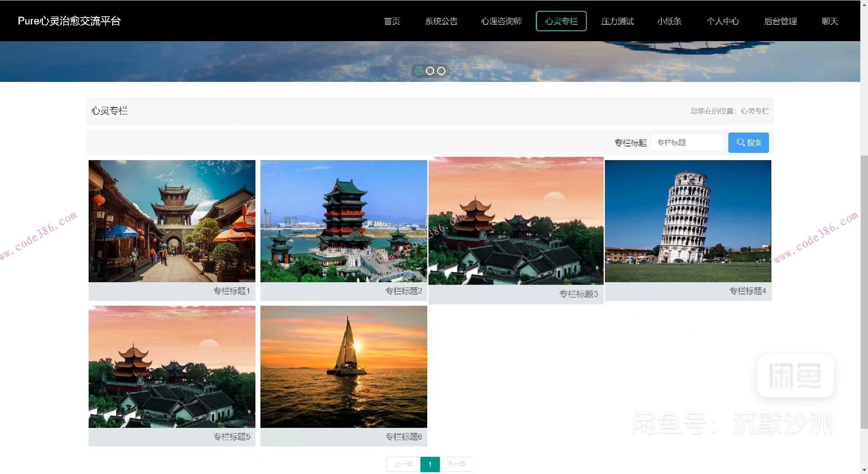Open the 系统公告 menu item

[441, 21]
